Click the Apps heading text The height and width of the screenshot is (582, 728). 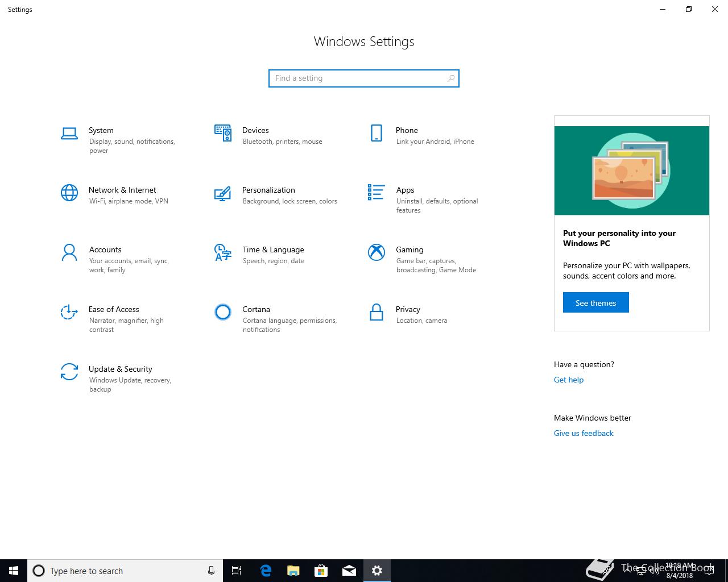(x=405, y=190)
